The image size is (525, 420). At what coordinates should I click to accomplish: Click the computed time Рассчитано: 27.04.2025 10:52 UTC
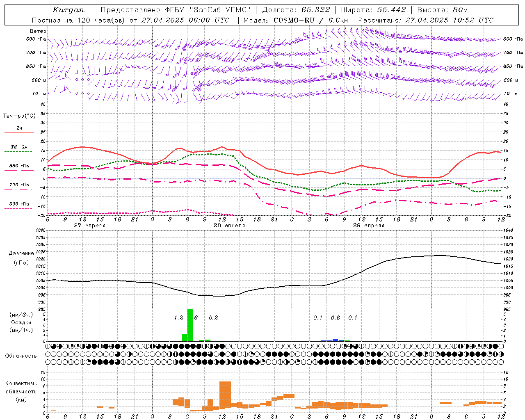coord(426,20)
